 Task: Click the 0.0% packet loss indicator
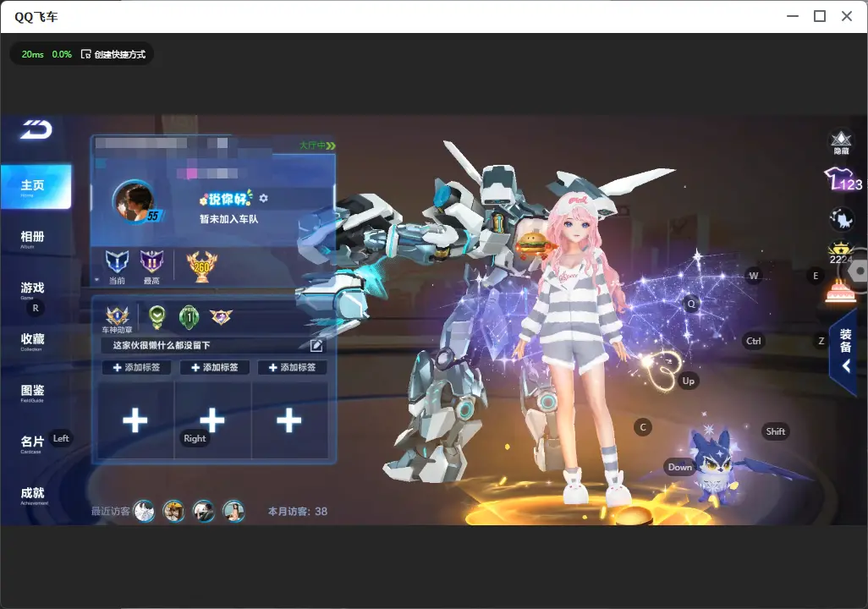click(62, 54)
